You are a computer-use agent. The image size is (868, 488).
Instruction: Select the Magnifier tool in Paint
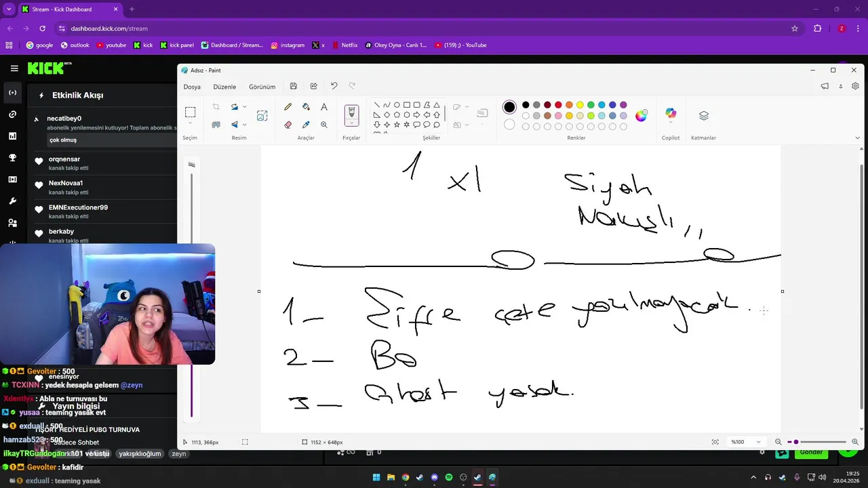click(324, 125)
